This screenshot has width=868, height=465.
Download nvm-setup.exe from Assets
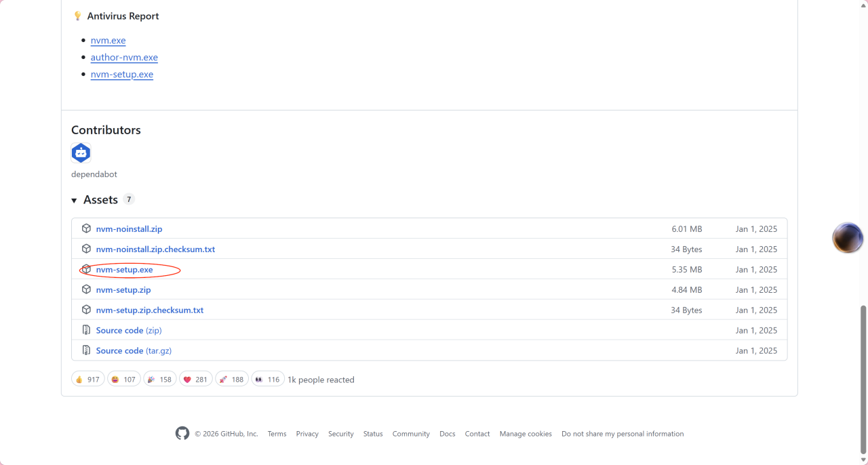pyautogui.click(x=124, y=270)
